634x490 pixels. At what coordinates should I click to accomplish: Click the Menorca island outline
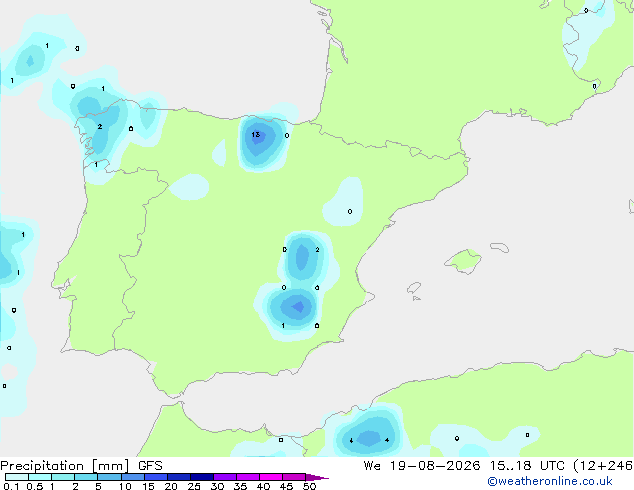[x=500, y=247]
